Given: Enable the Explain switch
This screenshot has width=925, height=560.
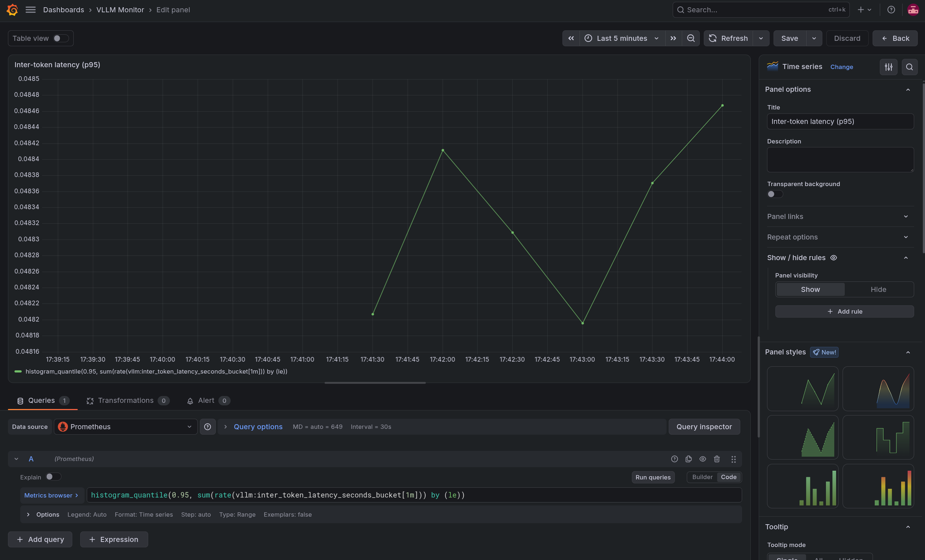Looking at the screenshot, I should (x=53, y=477).
